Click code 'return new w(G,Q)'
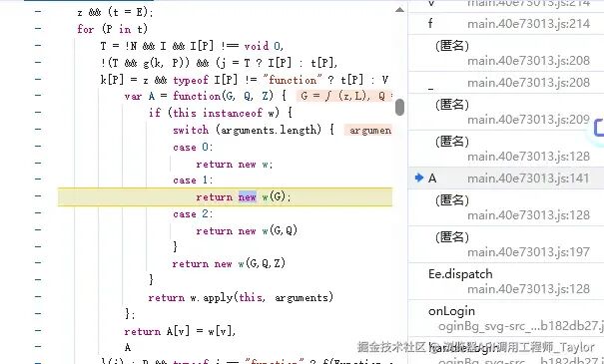The image size is (604, 364). (247, 230)
